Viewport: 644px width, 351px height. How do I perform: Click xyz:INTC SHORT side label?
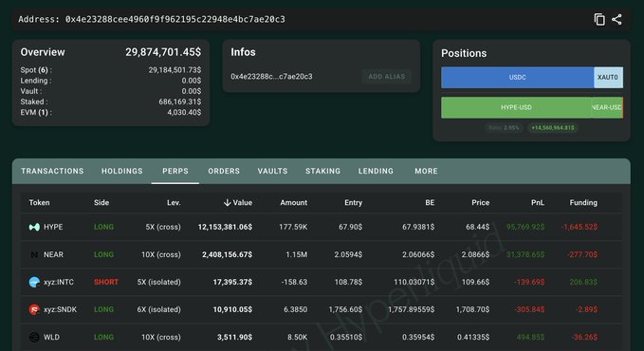(106, 282)
